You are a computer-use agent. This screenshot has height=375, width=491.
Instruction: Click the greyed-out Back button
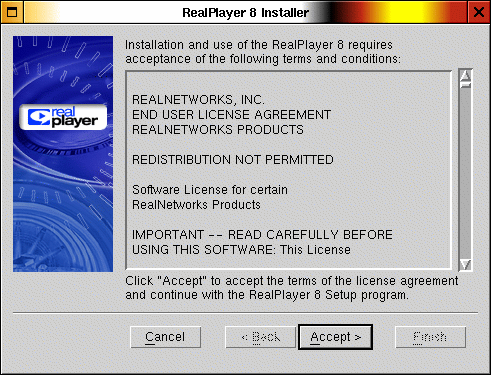[x=261, y=337]
